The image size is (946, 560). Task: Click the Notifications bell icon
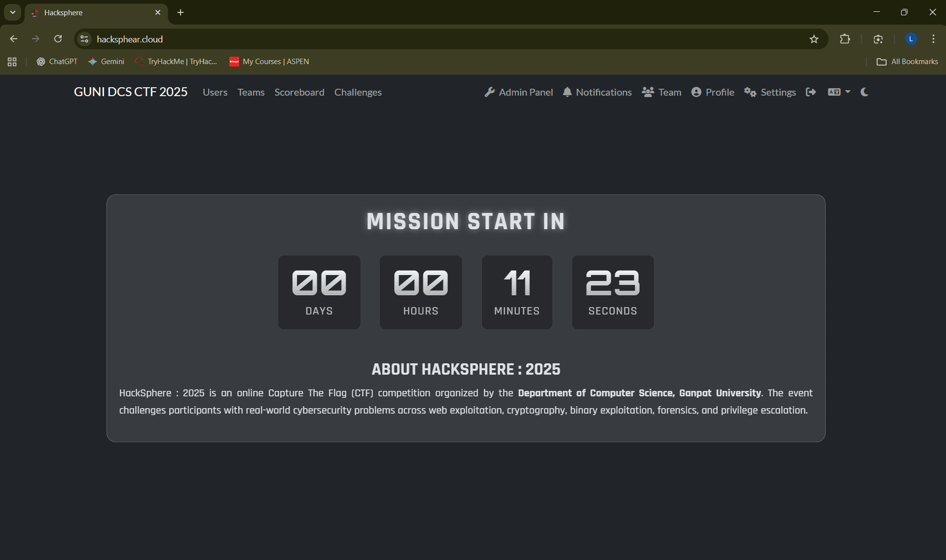pyautogui.click(x=567, y=92)
